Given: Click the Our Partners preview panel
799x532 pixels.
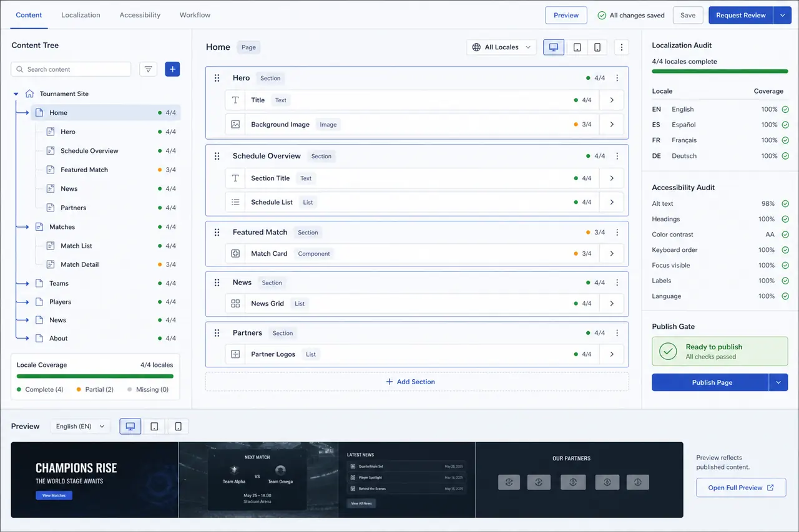Looking at the screenshot, I should pos(579,480).
